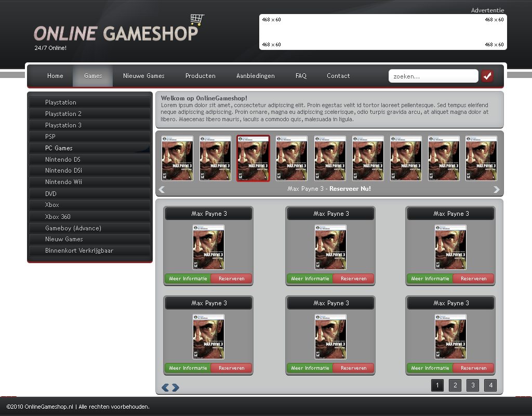Open the Producten menu item
Viewport: 532px width, 416px height.
[200, 76]
